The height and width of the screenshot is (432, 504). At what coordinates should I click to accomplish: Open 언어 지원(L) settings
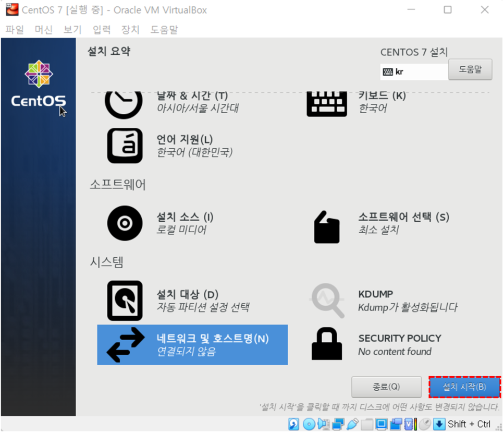185,139
